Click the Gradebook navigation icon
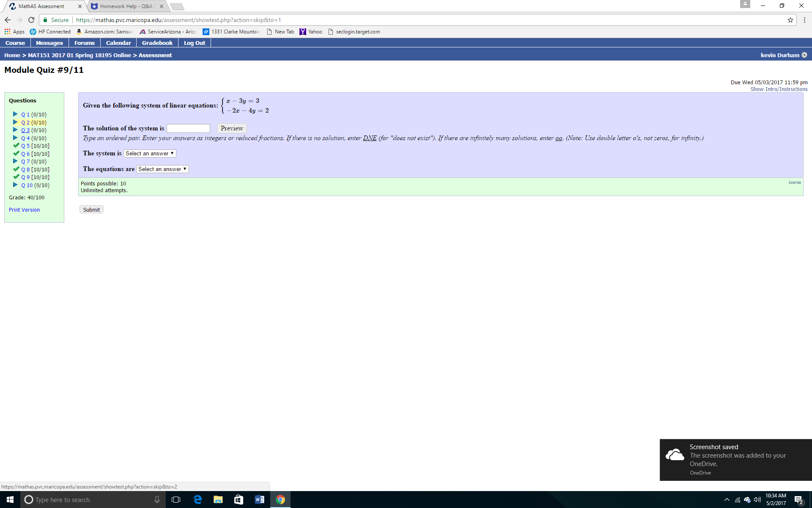 [157, 43]
